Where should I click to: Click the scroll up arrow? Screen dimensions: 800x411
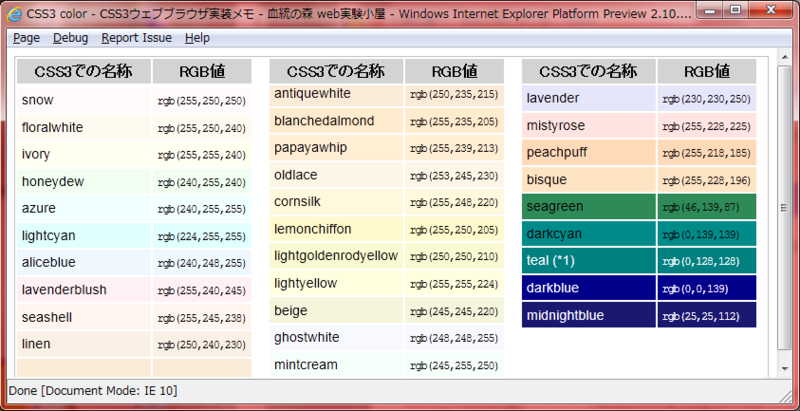[785, 56]
